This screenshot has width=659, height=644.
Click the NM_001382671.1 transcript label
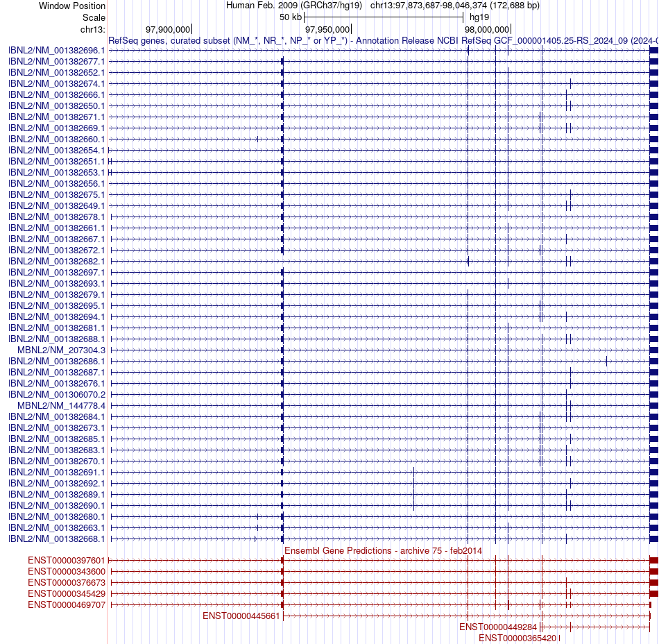click(x=57, y=117)
